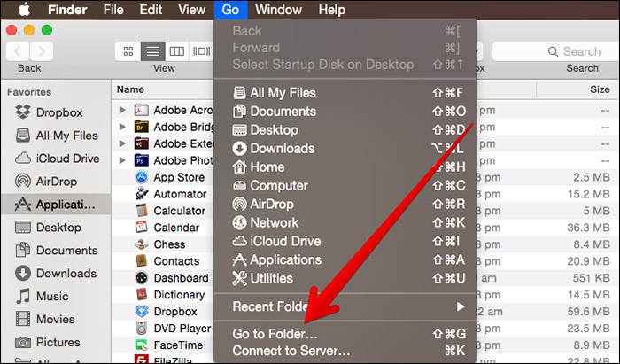This screenshot has width=620, height=364.
Task: Expand the Adobe Bridge folder triangle
Action: [x=122, y=127]
